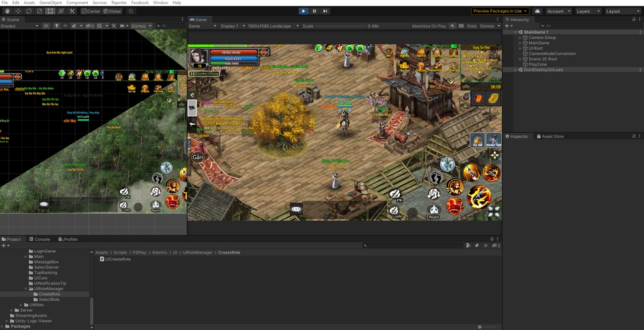Click Play button to stop playmode
This screenshot has height=330, width=644.
click(x=303, y=11)
